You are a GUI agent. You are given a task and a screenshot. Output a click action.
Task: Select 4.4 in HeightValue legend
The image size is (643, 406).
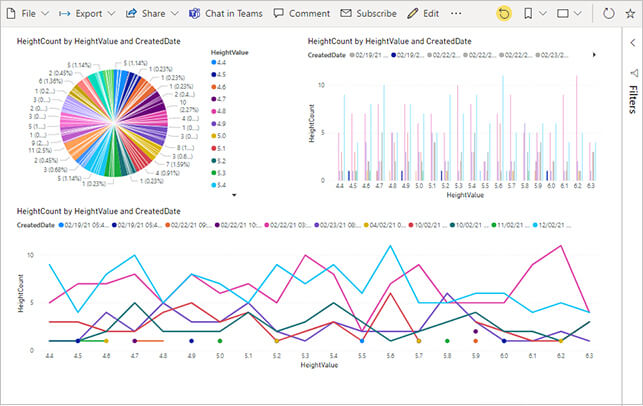pyautogui.click(x=218, y=62)
